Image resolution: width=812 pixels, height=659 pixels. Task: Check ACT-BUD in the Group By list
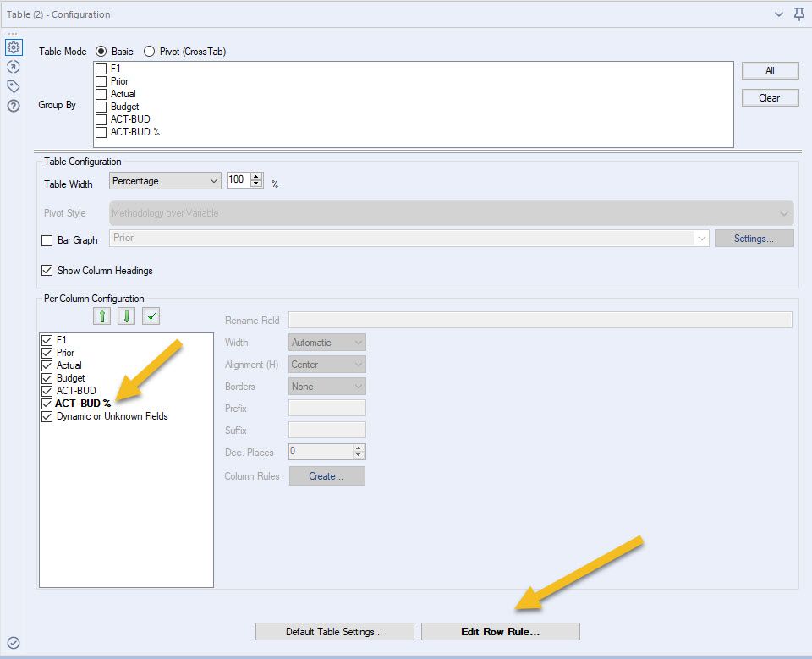pyautogui.click(x=101, y=119)
